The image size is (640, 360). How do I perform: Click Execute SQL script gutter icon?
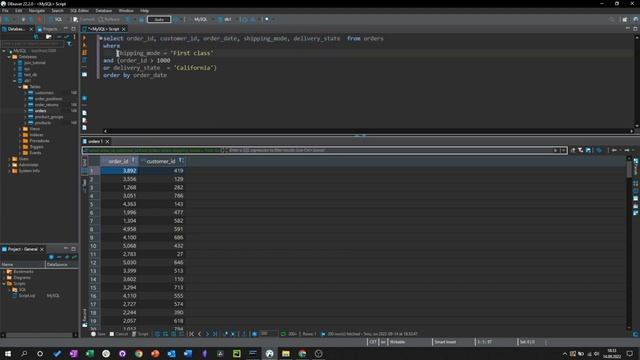click(x=84, y=53)
